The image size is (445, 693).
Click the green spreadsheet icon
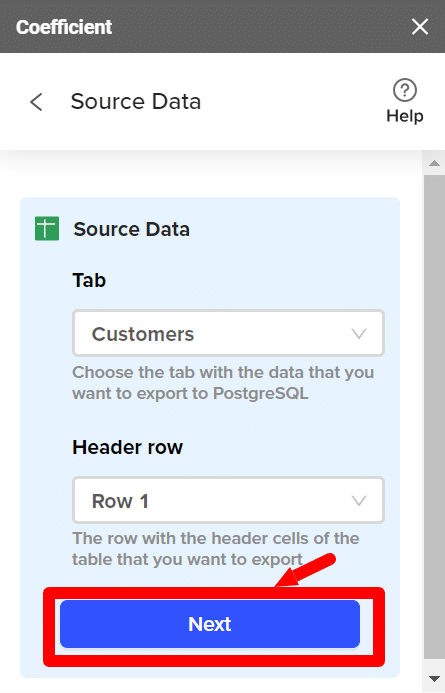click(47, 228)
